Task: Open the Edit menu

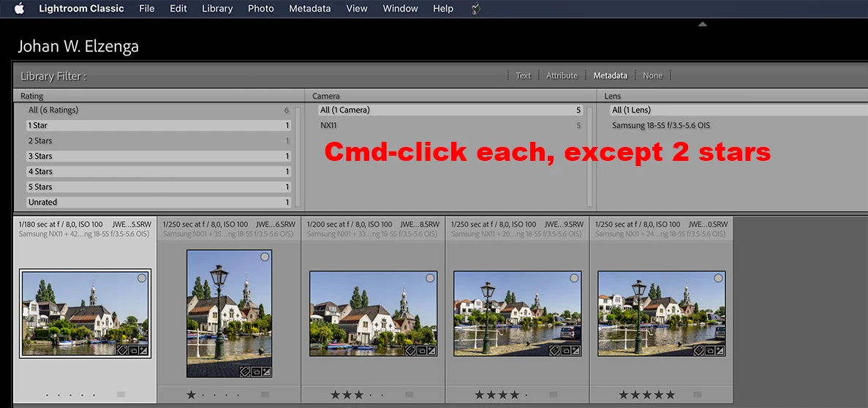Action: (178, 8)
